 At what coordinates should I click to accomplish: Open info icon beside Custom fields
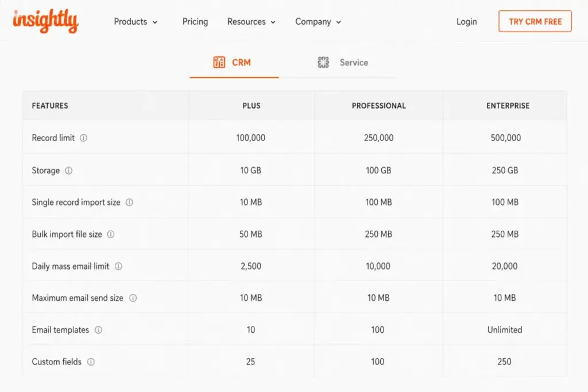point(91,362)
